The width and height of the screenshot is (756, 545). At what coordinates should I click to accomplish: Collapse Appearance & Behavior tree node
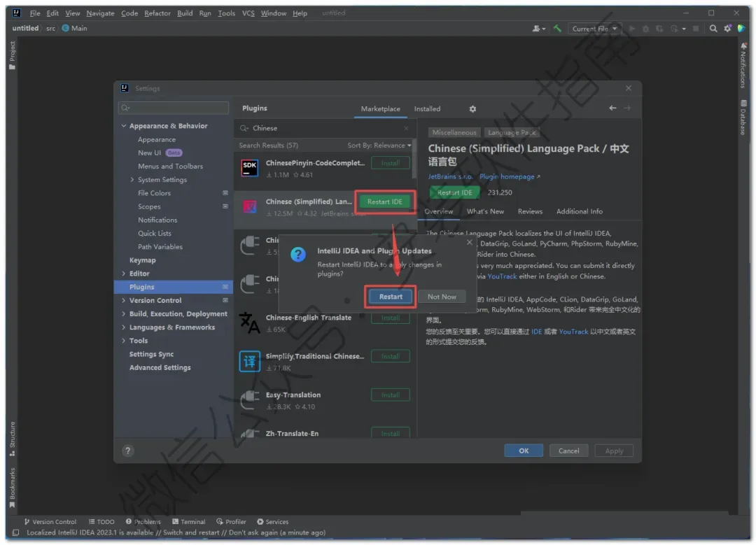click(x=124, y=126)
